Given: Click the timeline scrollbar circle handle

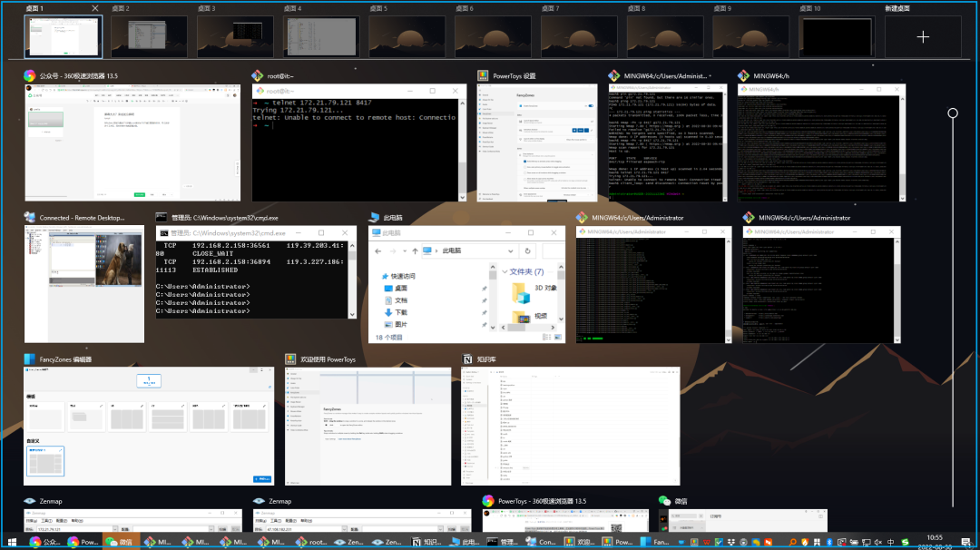Looking at the screenshot, I should point(953,113).
